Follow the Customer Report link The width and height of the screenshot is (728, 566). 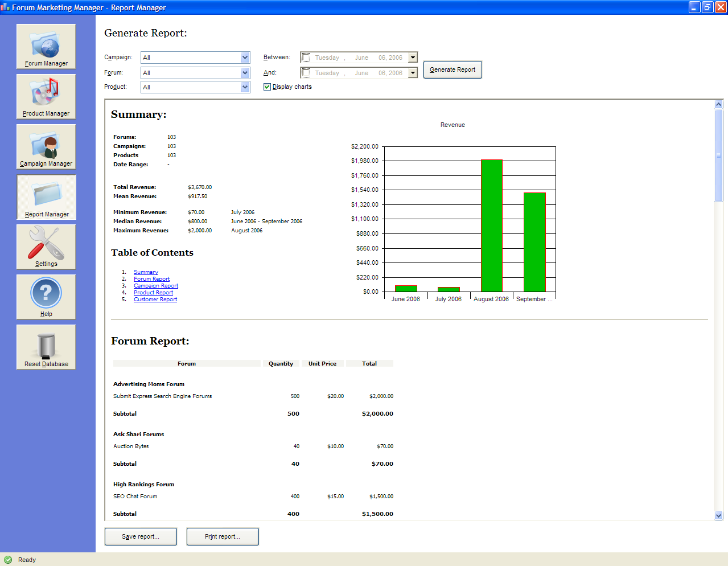coord(155,300)
